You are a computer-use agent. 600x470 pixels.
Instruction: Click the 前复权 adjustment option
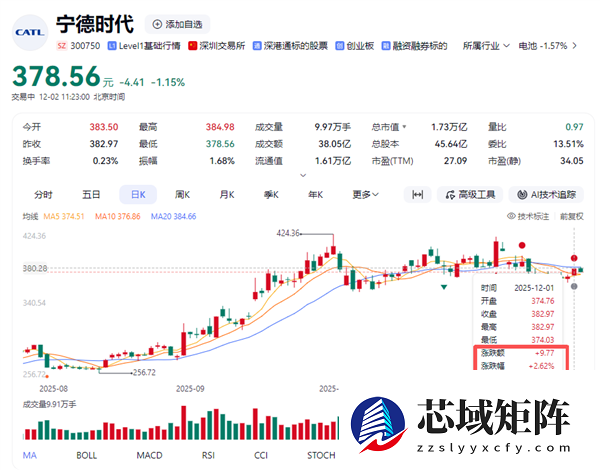[x=572, y=217]
